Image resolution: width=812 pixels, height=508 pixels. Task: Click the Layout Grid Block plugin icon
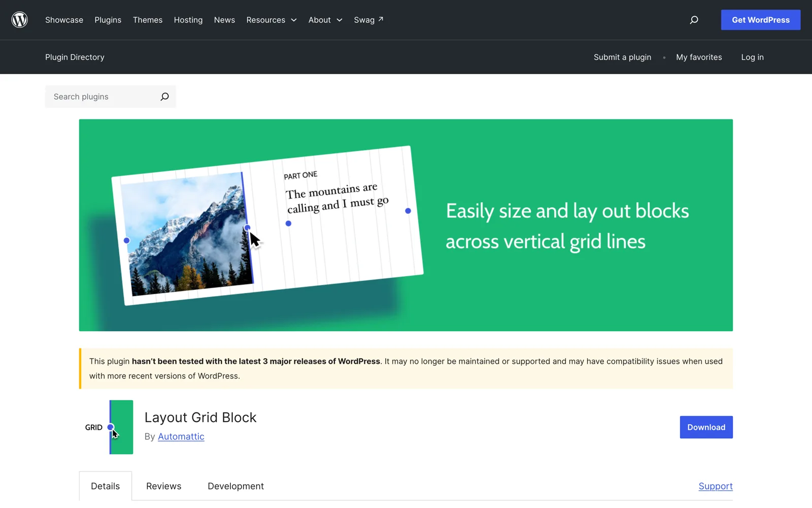(x=106, y=427)
